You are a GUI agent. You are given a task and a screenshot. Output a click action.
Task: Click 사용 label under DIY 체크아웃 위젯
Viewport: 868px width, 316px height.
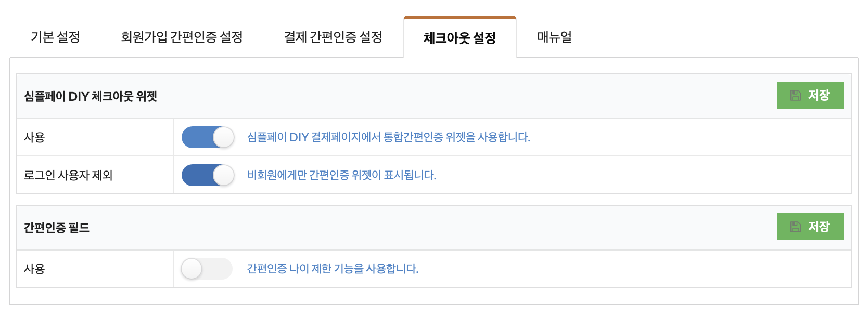[x=34, y=137]
